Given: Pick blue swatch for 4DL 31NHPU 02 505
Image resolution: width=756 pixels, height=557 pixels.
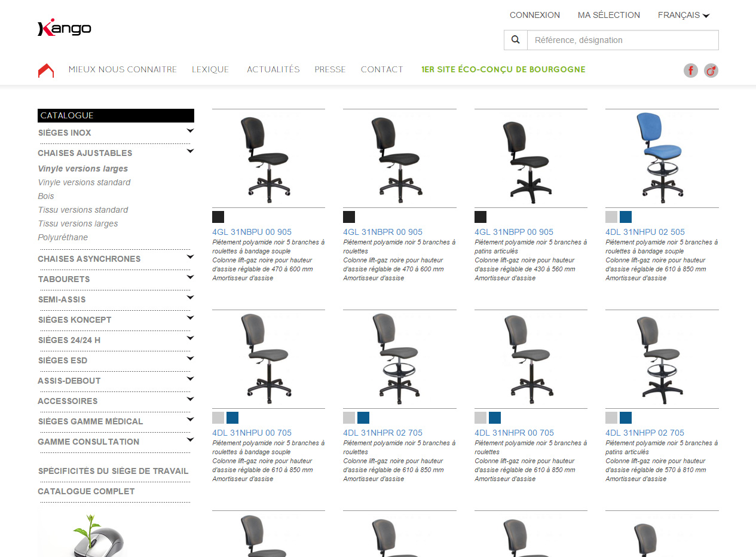Looking at the screenshot, I should click(x=626, y=217).
